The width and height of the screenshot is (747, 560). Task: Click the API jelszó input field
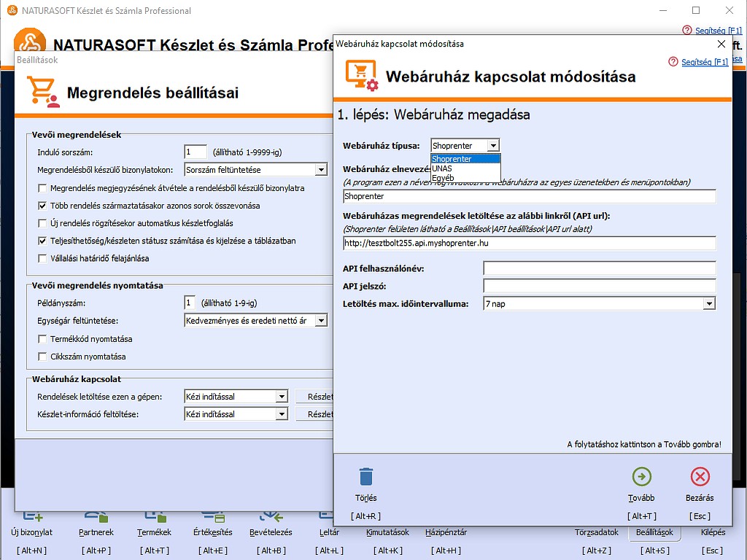(x=599, y=286)
